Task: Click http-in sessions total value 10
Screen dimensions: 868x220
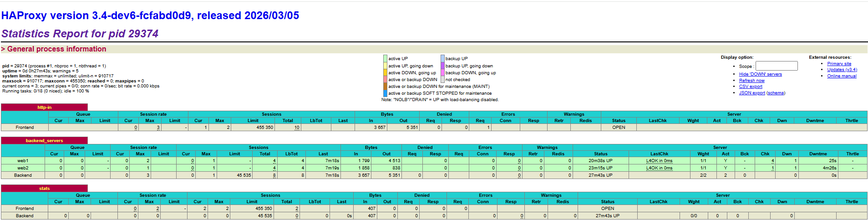Action: (x=297, y=128)
